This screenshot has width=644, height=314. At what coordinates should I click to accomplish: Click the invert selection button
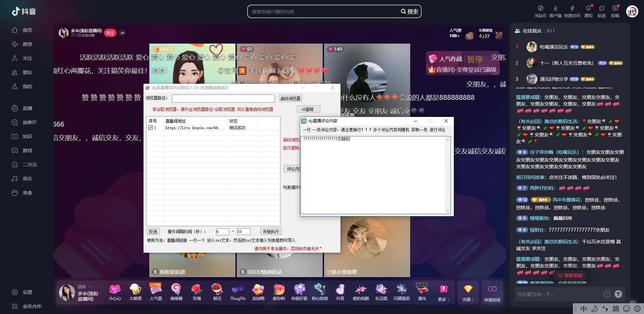point(153,232)
